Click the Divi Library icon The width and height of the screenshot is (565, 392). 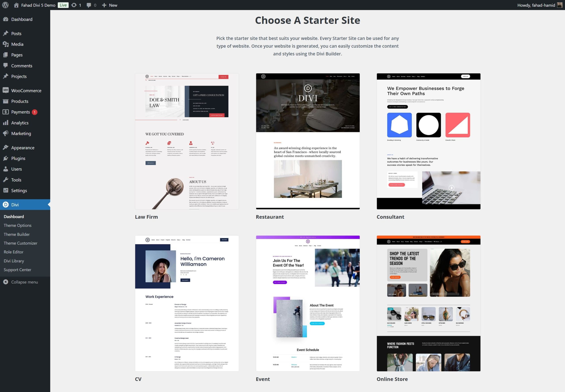click(x=14, y=261)
